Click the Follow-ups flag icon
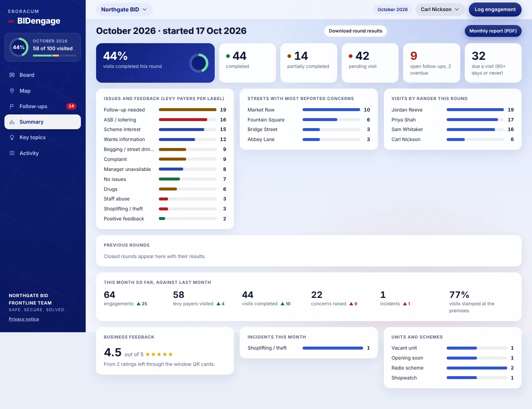Image resolution: width=532 pixels, height=409 pixels. click(12, 106)
